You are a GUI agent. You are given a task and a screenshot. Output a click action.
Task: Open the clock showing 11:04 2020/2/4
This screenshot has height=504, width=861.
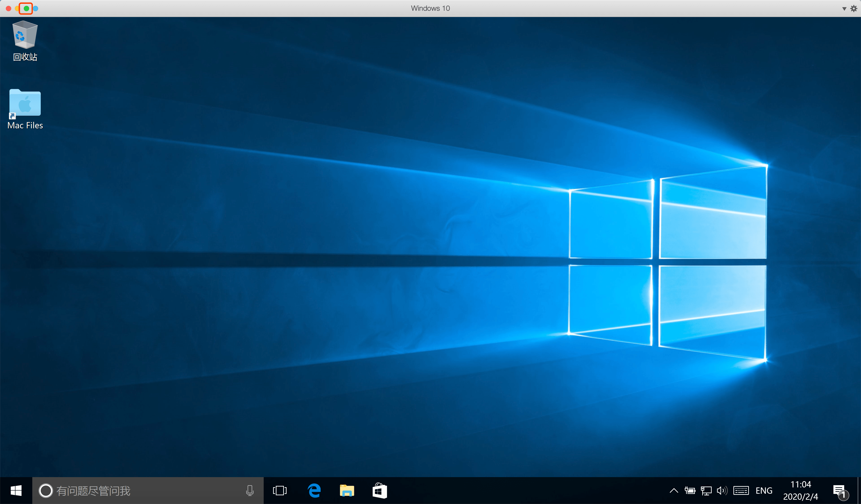pos(800,491)
